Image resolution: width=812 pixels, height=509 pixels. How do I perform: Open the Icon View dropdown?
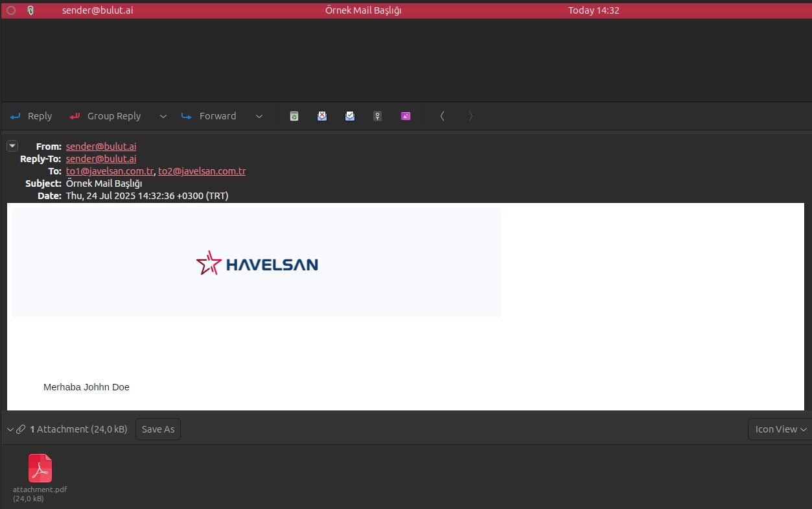click(780, 429)
